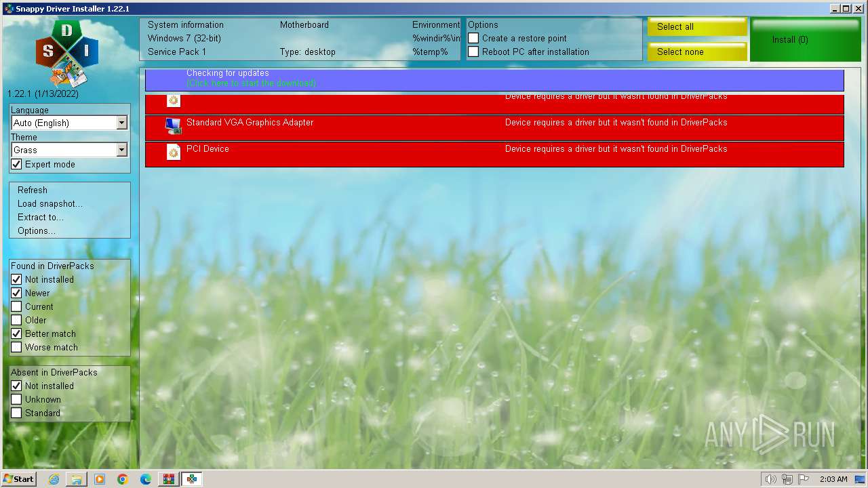Open the network tray icon
Viewport: 868px width, 488px height.
click(x=787, y=479)
